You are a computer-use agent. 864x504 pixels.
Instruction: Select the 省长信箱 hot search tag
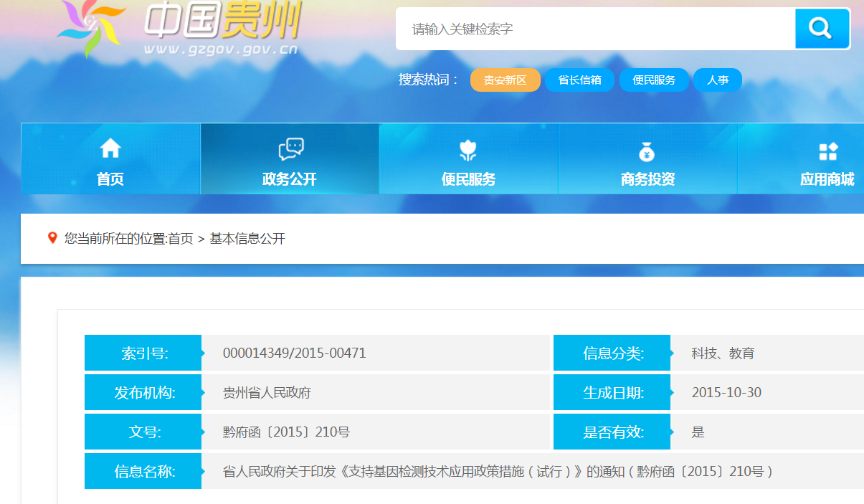(579, 80)
